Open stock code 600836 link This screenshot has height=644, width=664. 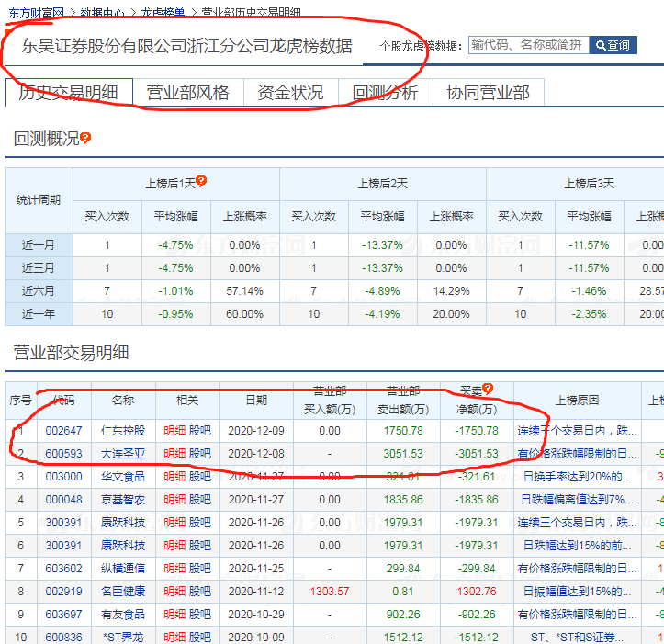pyautogui.click(x=63, y=637)
